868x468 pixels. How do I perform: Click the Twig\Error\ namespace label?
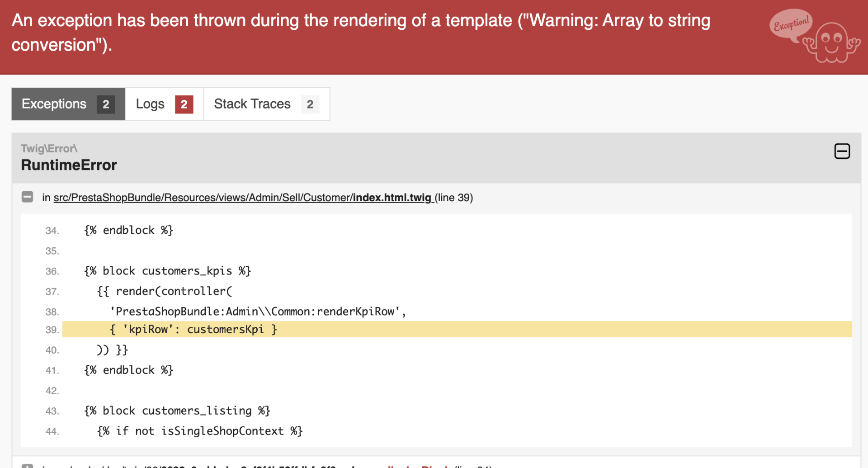point(49,148)
